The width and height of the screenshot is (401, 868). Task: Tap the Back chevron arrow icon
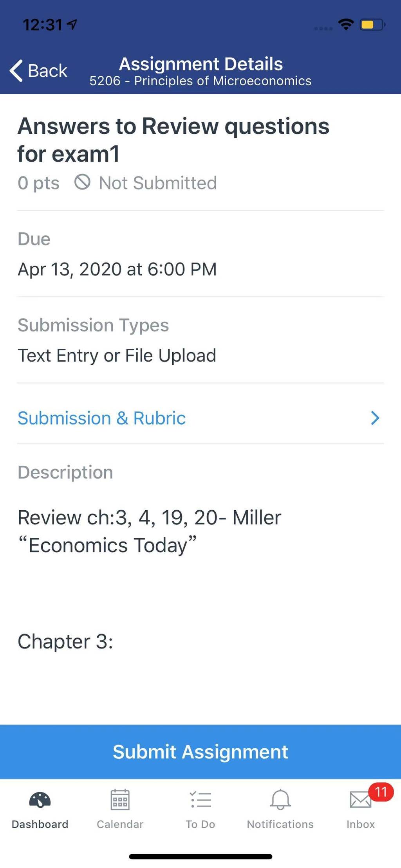(16, 71)
